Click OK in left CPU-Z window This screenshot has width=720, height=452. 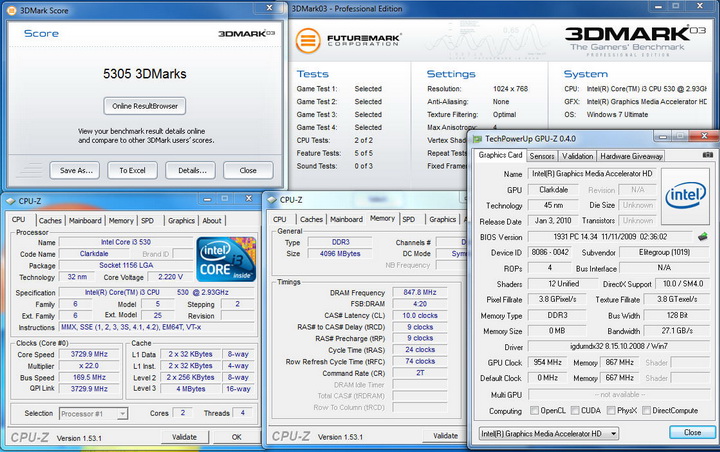tap(236, 437)
